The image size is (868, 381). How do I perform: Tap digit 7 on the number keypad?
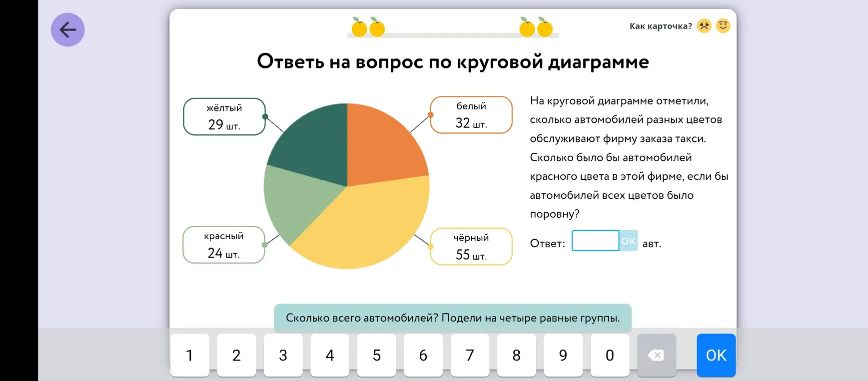pos(470,355)
